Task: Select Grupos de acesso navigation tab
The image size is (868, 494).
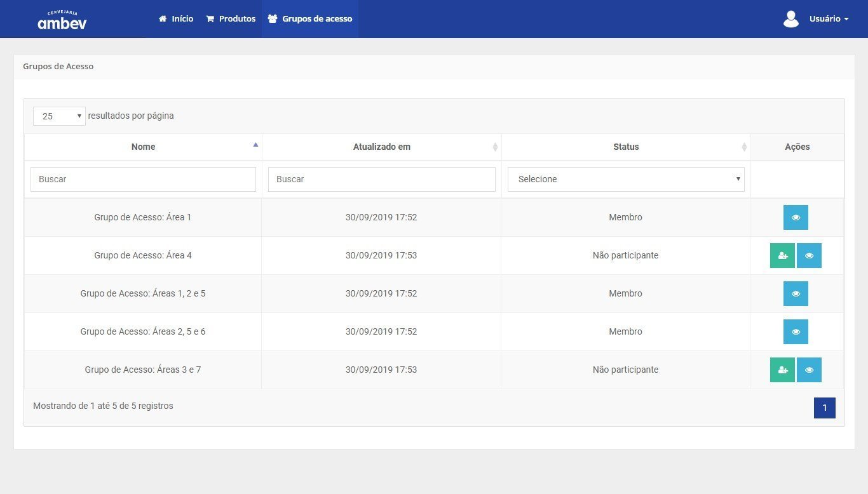Action: coord(310,19)
